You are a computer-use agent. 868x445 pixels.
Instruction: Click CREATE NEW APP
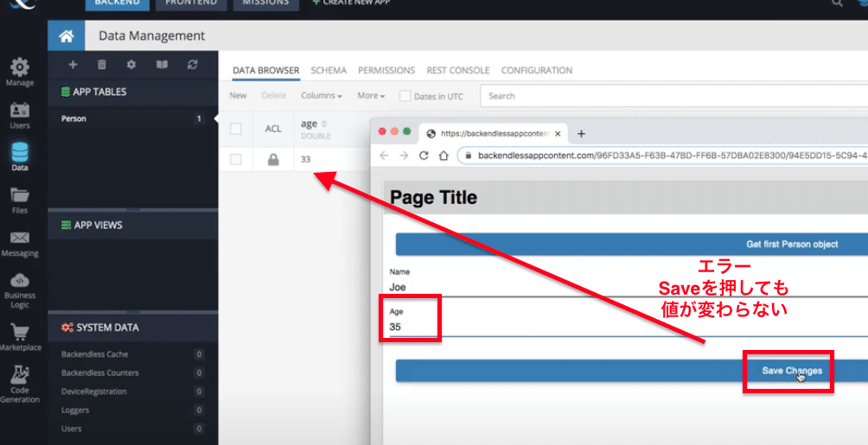click(x=352, y=3)
